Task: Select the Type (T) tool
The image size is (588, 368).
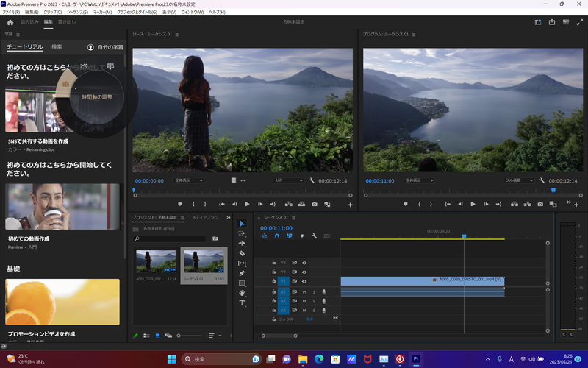Action: 242,302
